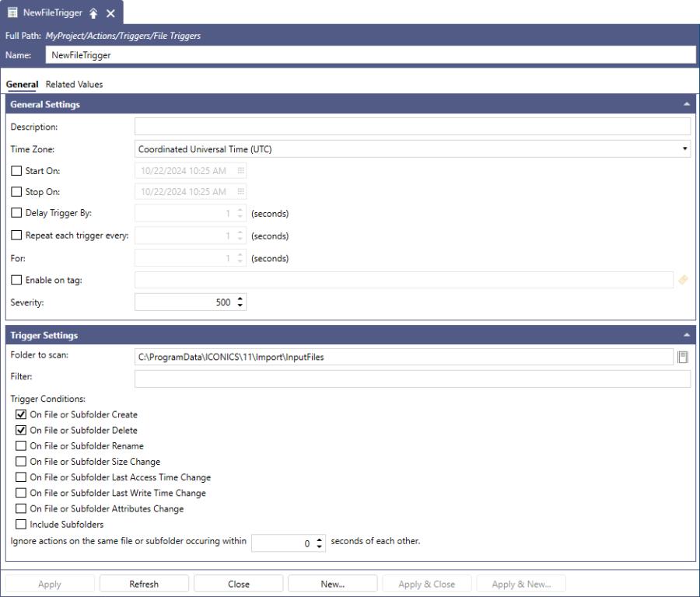Viewport: 700px width, 597px height.
Task: Click the Filter input field
Action: pyautogui.click(x=412, y=379)
